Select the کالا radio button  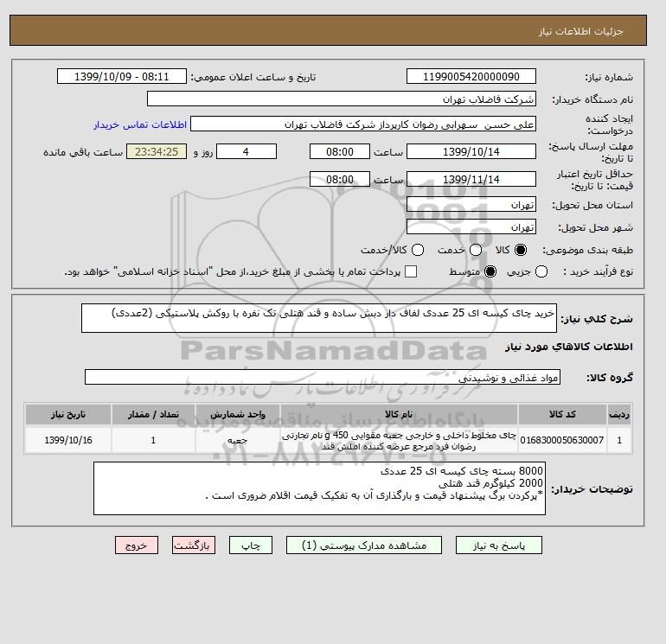(521, 250)
